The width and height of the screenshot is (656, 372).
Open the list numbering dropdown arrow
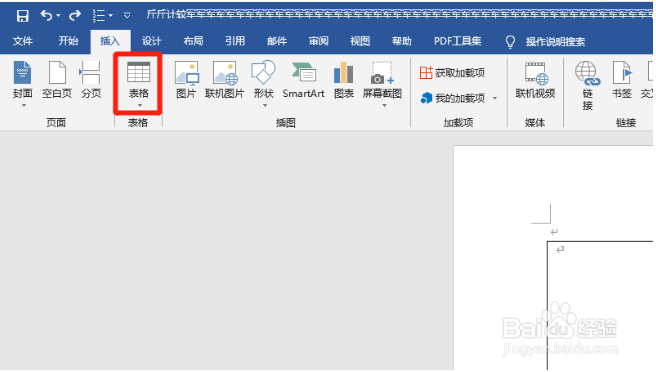(x=110, y=16)
